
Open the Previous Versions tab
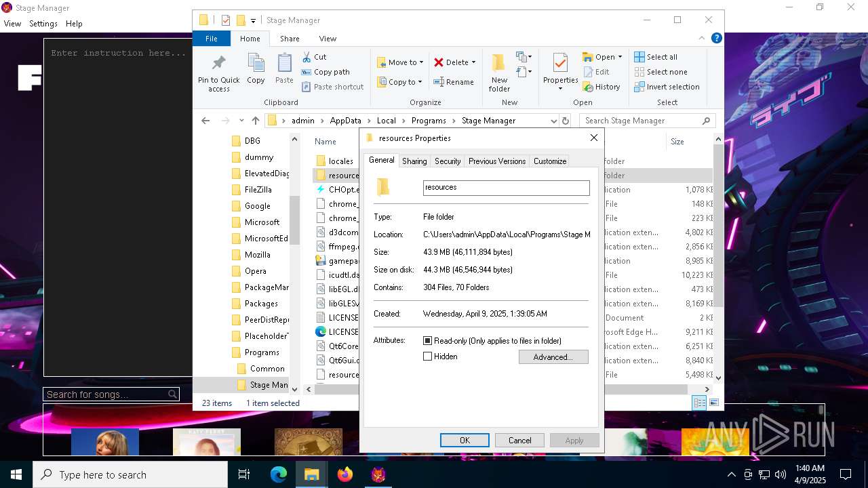(x=497, y=161)
